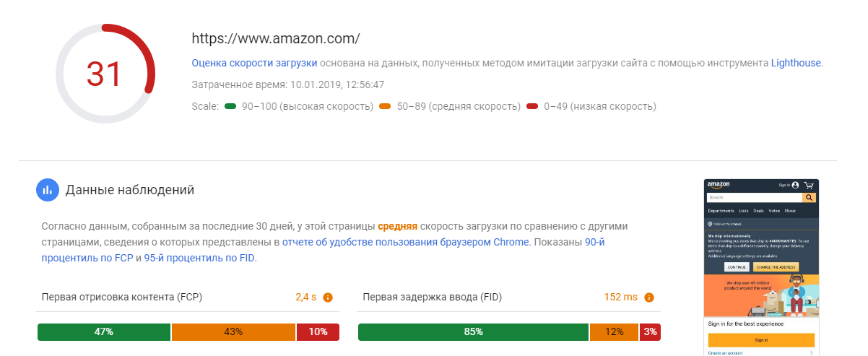Click the account profile icon in preview
Viewport: 868px width, 356px height.
(x=795, y=186)
